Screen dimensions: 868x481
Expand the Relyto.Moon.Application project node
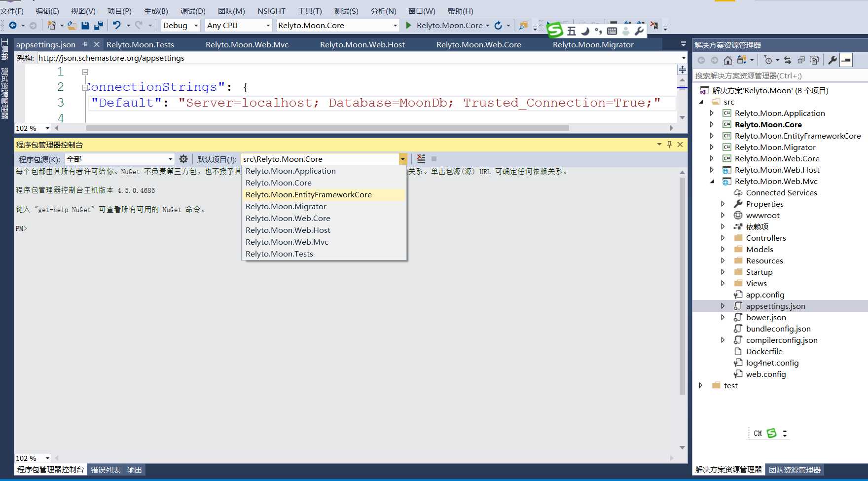(712, 113)
